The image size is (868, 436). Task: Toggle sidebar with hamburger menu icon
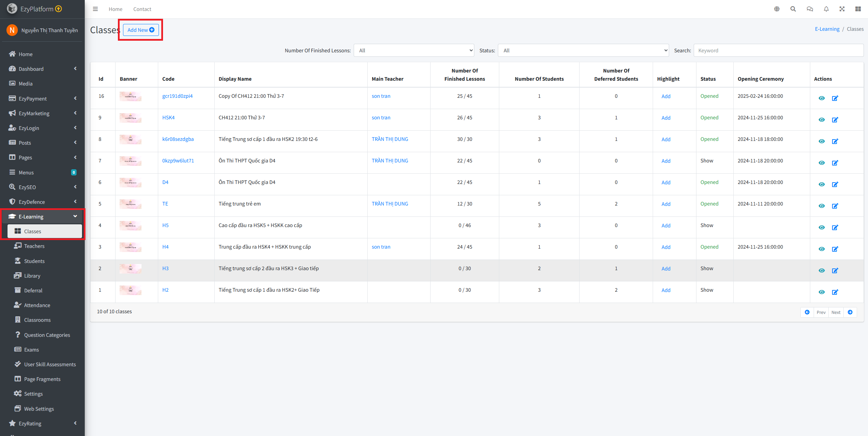pyautogui.click(x=95, y=9)
